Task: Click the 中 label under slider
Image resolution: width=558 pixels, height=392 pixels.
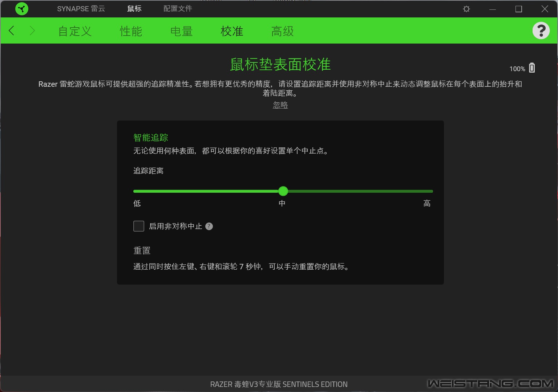Action: point(282,203)
